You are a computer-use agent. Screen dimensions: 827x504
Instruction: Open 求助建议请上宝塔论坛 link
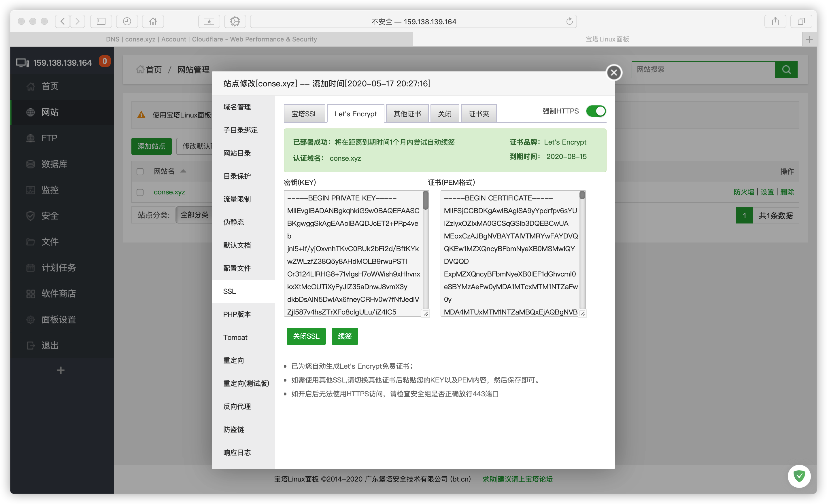click(x=517, y=479)
